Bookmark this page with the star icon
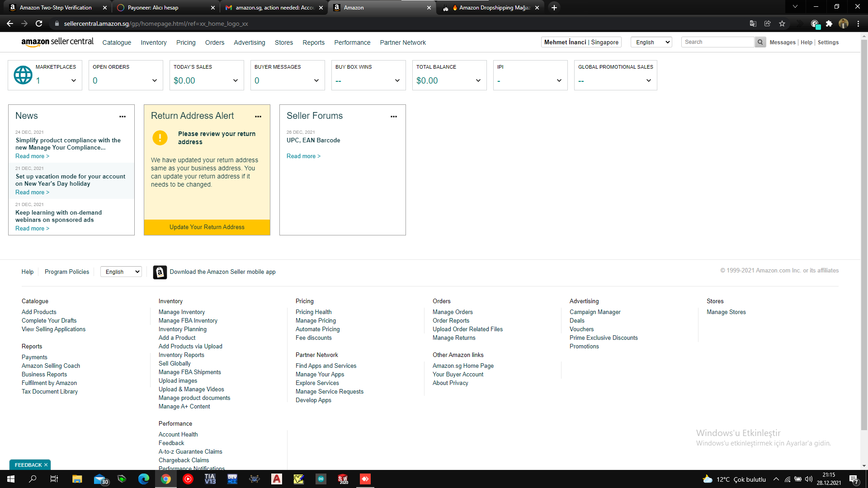The image size is (868, 488). pos(782,23)
